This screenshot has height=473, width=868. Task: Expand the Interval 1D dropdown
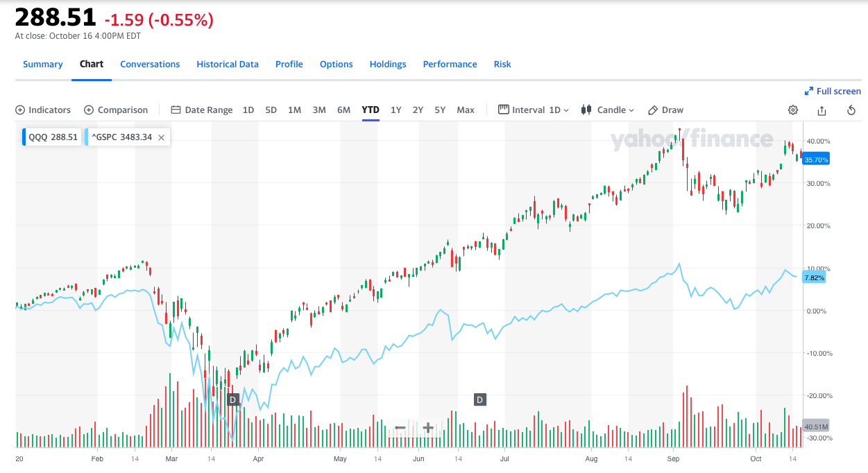[x=534, y=110]
